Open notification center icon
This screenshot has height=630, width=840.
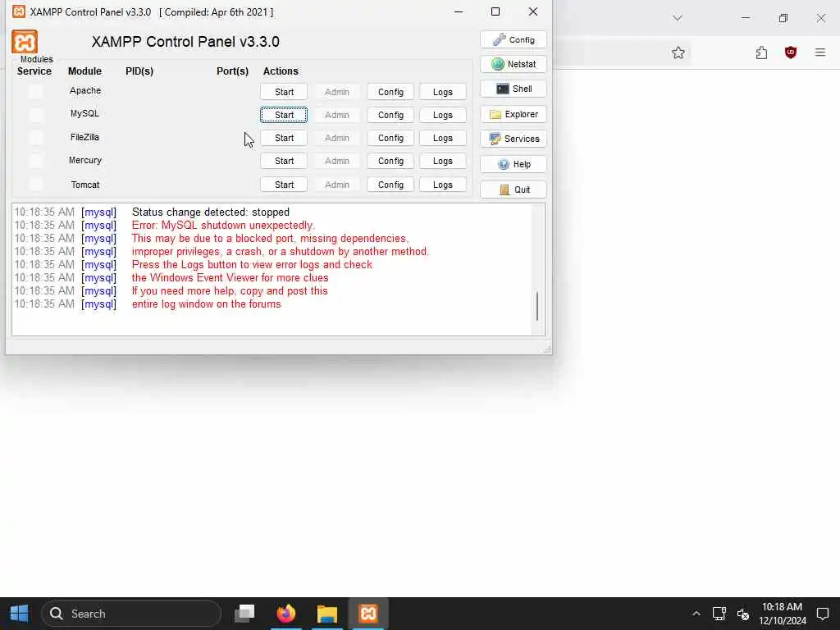[x=823, y=614]
